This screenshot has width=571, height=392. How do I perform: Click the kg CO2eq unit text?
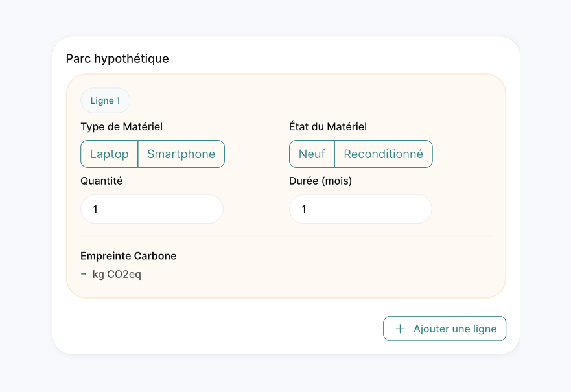point(117,274)
